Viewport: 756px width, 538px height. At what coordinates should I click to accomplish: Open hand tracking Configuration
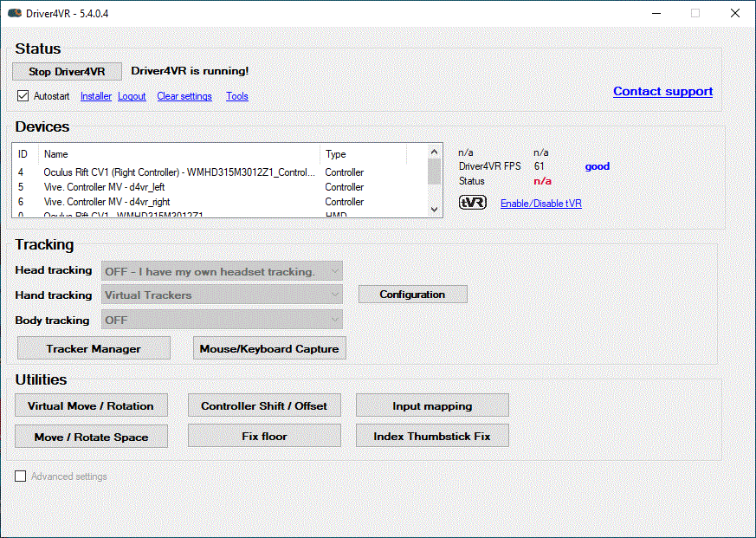click(x=413, y=295)
